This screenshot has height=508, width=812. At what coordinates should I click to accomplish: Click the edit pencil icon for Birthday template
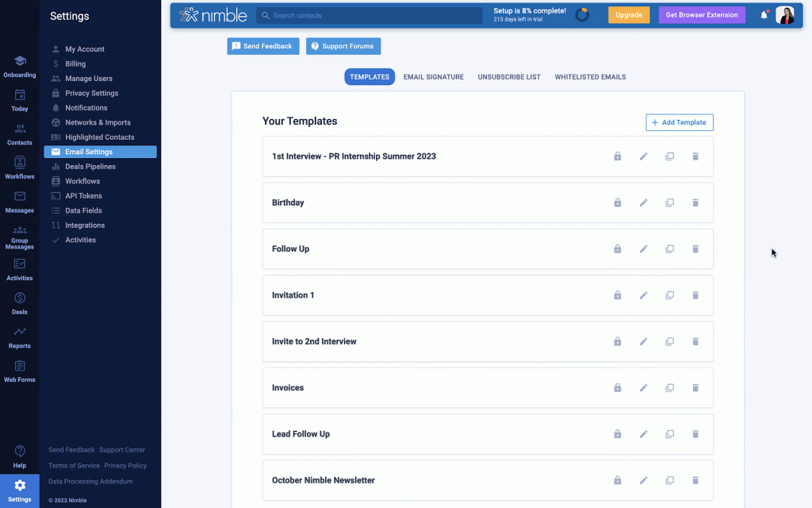tap(643, 202)
